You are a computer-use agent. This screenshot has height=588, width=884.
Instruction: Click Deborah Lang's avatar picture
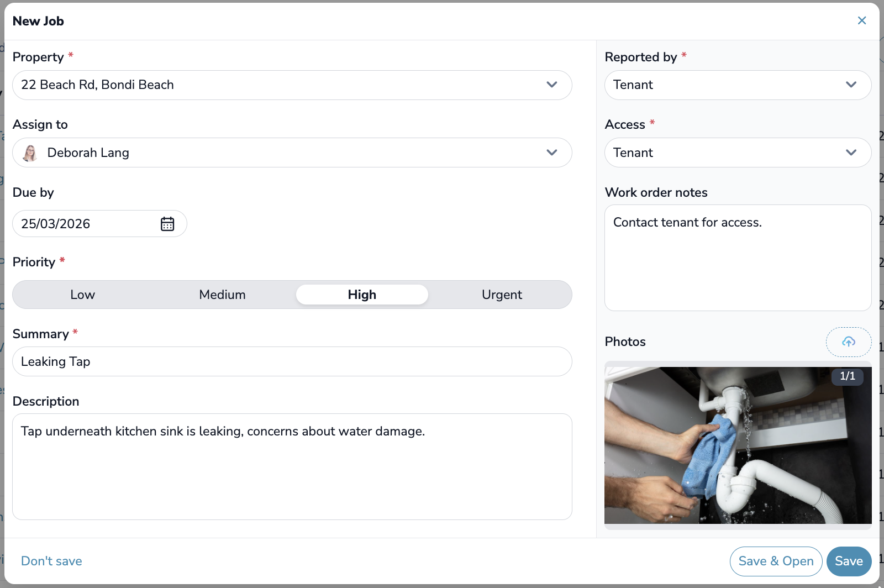30,153
